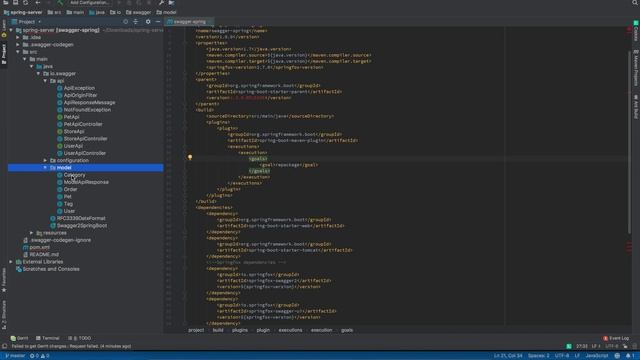640x360 pixels.
Task: Click the wrench settings icon in toolbar
Action: click(x=162, y=2)
